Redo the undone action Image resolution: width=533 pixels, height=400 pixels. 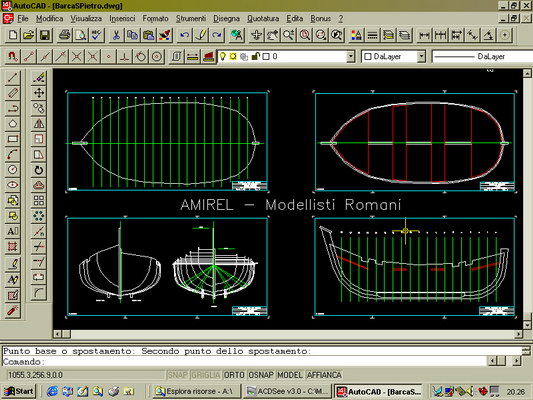click(x=217, y=35)
